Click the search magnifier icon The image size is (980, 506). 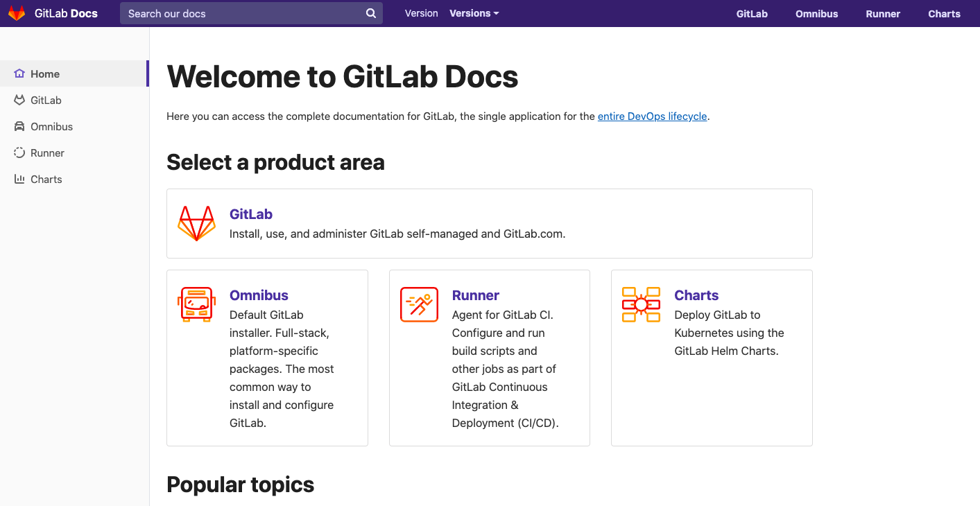coord(370,13)
